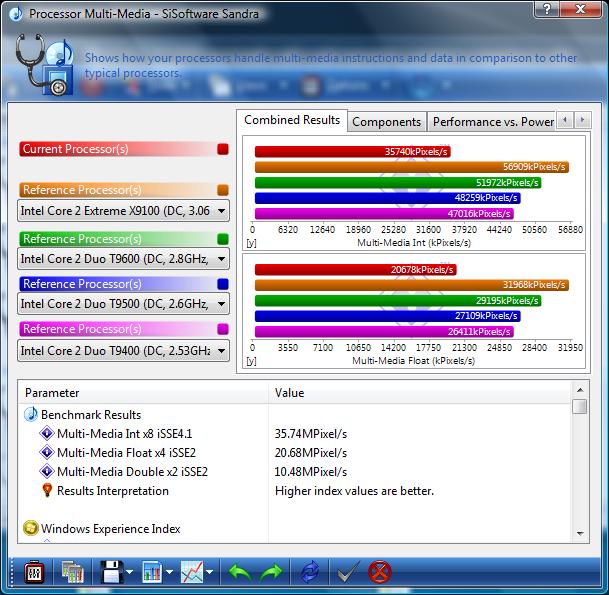Viewport: 609px width, 595px height.
Task: Select the 20.68MPixel/s value
Action: [x=311, y=452]
